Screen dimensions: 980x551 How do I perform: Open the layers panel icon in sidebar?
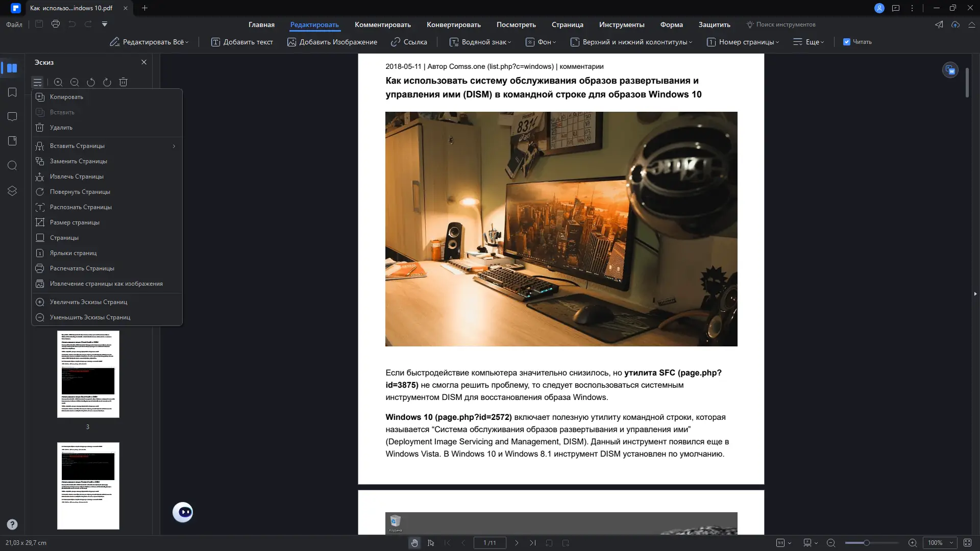[12, 190]
